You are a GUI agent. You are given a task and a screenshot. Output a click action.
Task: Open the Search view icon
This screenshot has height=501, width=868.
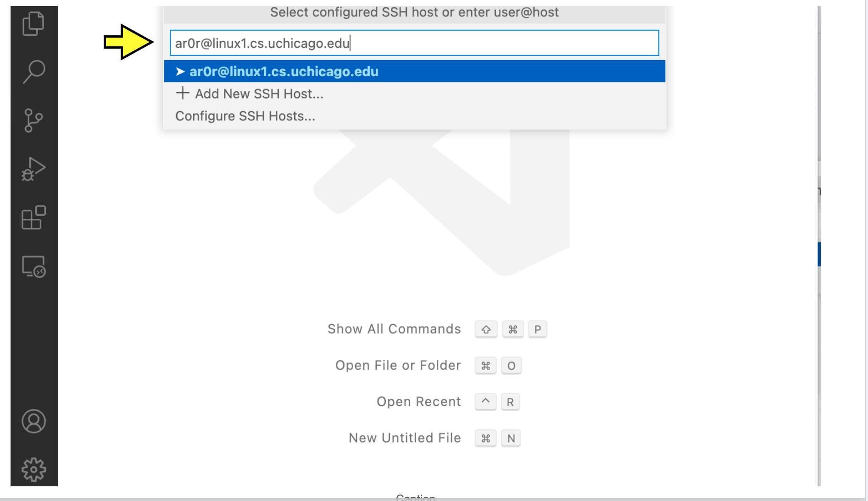tap(33, 72)
